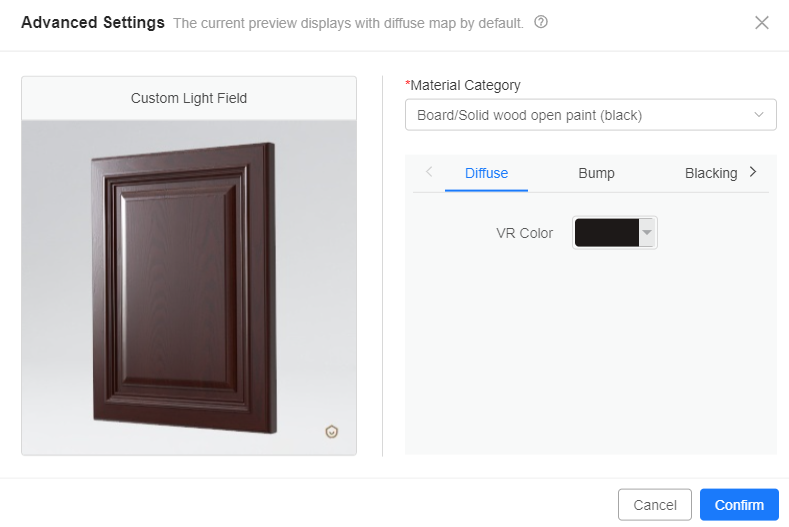This screenshot has height=527, width=789.
Task: Click the Material Category dropdown chevron
Action: (759, 115)
